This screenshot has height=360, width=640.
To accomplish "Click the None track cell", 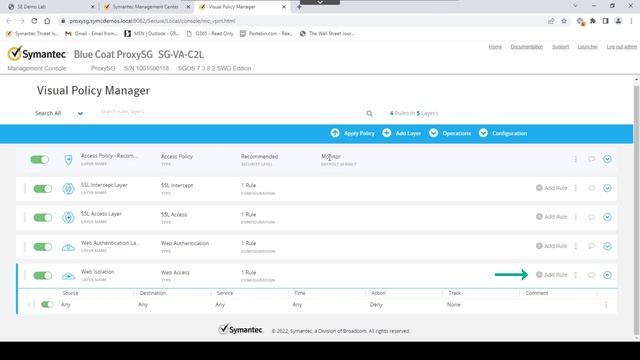I will tap(453, 304).
